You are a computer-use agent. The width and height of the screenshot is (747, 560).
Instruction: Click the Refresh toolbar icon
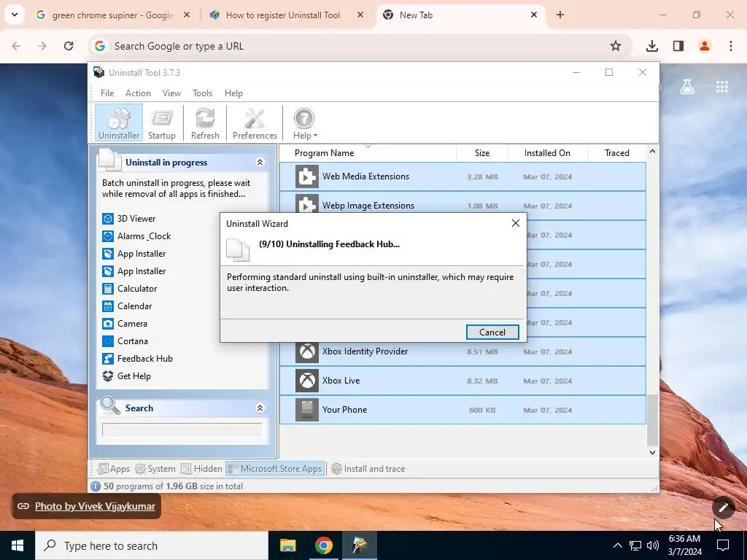coord(205,123)
